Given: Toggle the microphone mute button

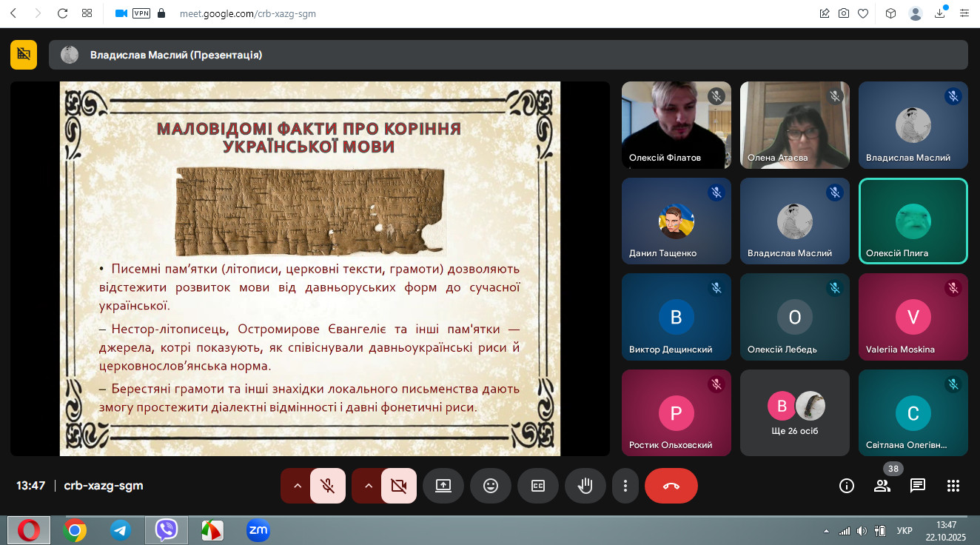Looking at the screenshot, I should coord(327,486).
